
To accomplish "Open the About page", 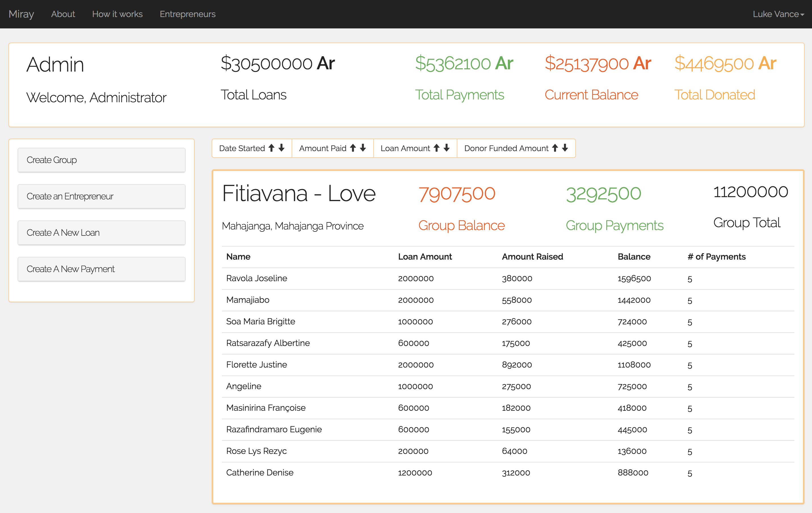I will coord(63,14).
